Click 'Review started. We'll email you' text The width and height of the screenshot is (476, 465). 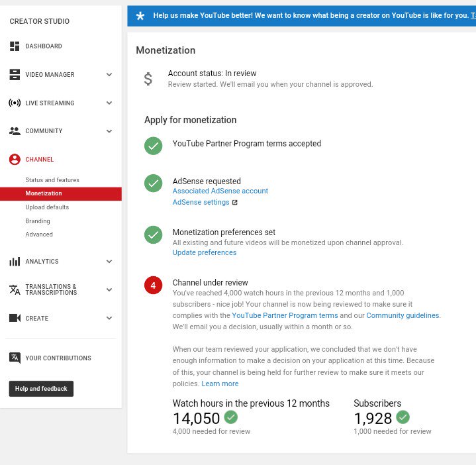click(270, 84)
